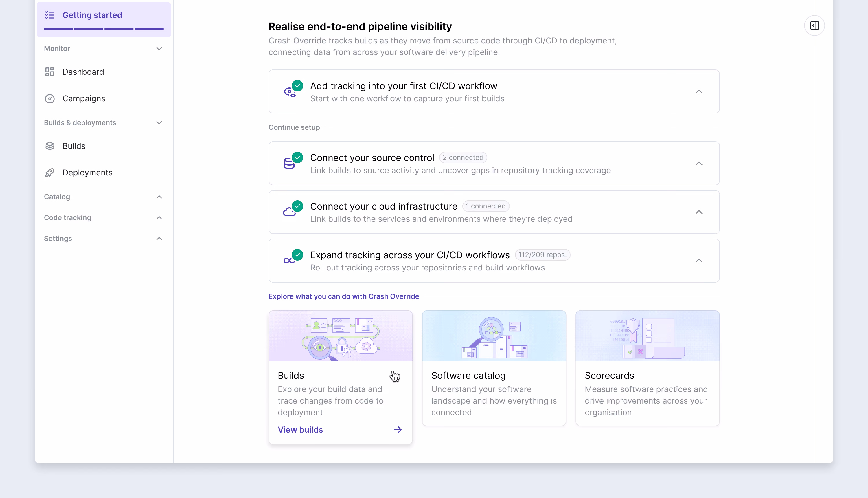Click the Software catalog card illustration

(x=494, y=336)
